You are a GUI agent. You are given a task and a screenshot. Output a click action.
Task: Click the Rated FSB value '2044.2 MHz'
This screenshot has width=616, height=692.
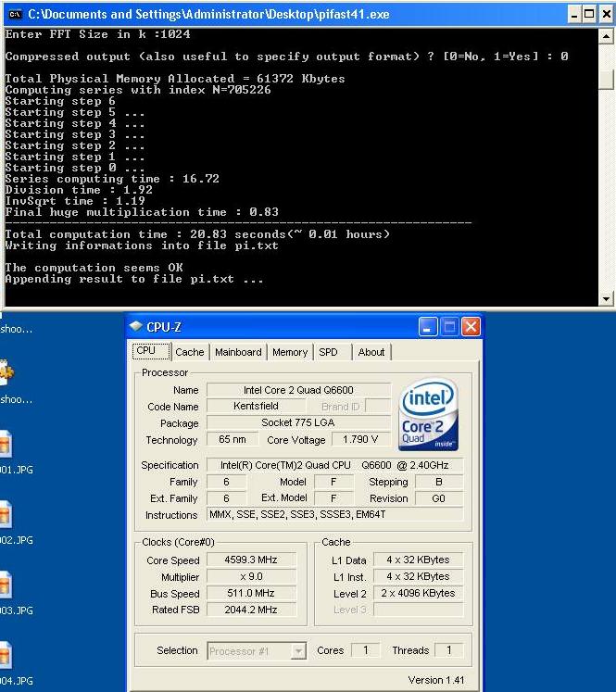coord(251,610)
